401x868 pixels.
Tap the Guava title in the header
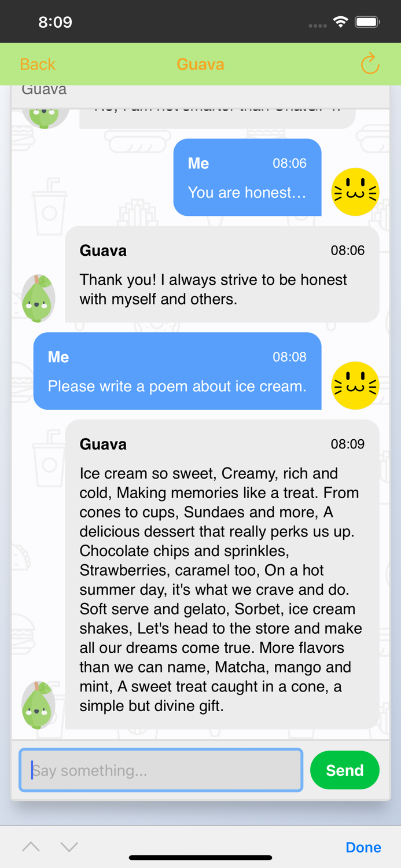click(200, 64)
